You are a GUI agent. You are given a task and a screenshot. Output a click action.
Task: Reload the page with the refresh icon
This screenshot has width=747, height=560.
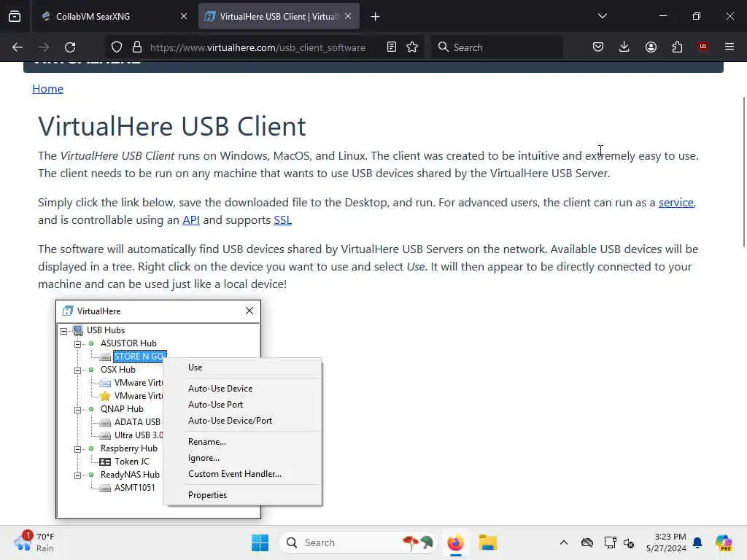pyautogui.click(x=70, y=47)
